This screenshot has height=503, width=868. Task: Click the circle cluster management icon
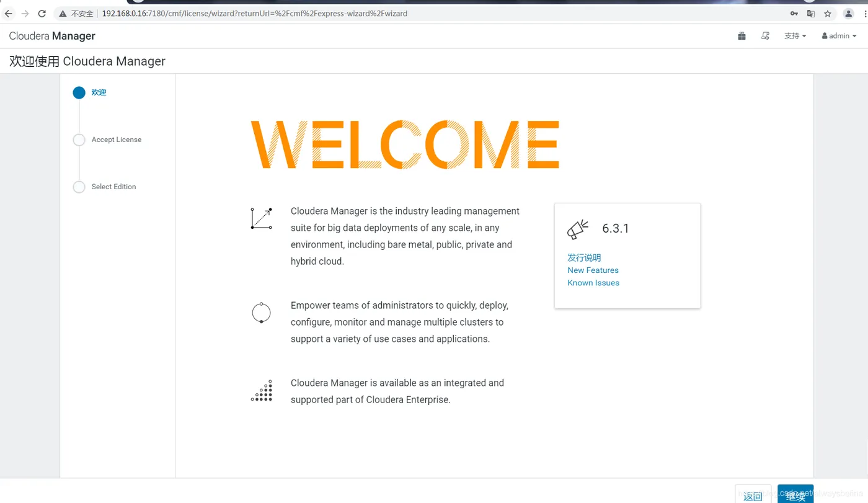261,313
